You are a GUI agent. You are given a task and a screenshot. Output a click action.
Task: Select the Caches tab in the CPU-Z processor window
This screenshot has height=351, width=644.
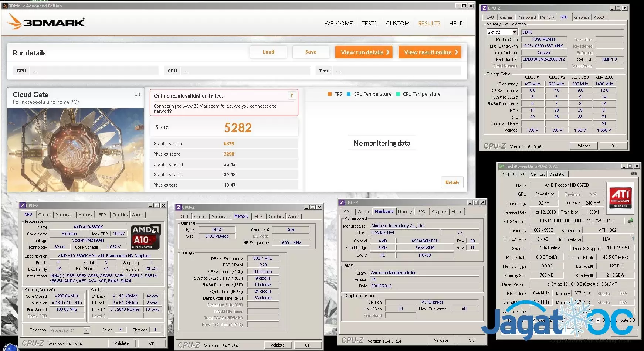(x=45, y=215)
